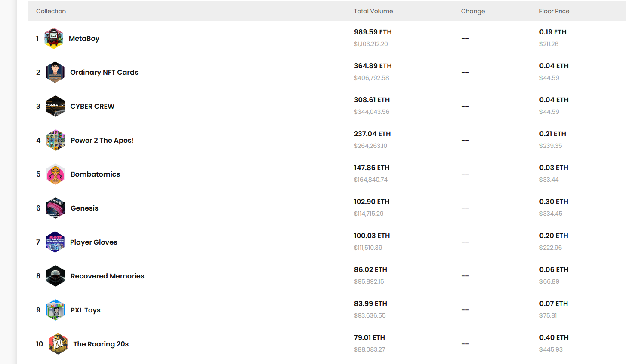Screen dimensions: 635x364
Task: Open the Ordinary NFT Cards hexagon icon
Action: pos(55,72)
